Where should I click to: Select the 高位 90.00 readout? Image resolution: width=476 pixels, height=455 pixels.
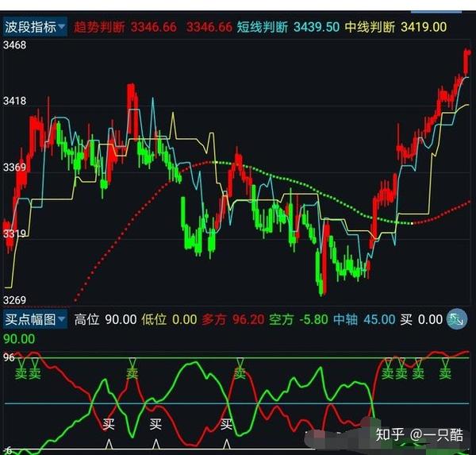pyautogui.click(x=106, y=319)
